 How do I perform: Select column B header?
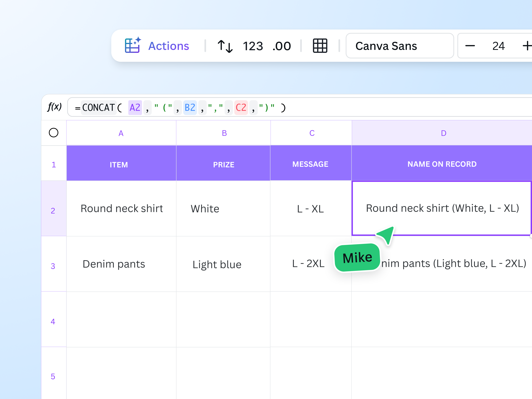tap(223, 133)
